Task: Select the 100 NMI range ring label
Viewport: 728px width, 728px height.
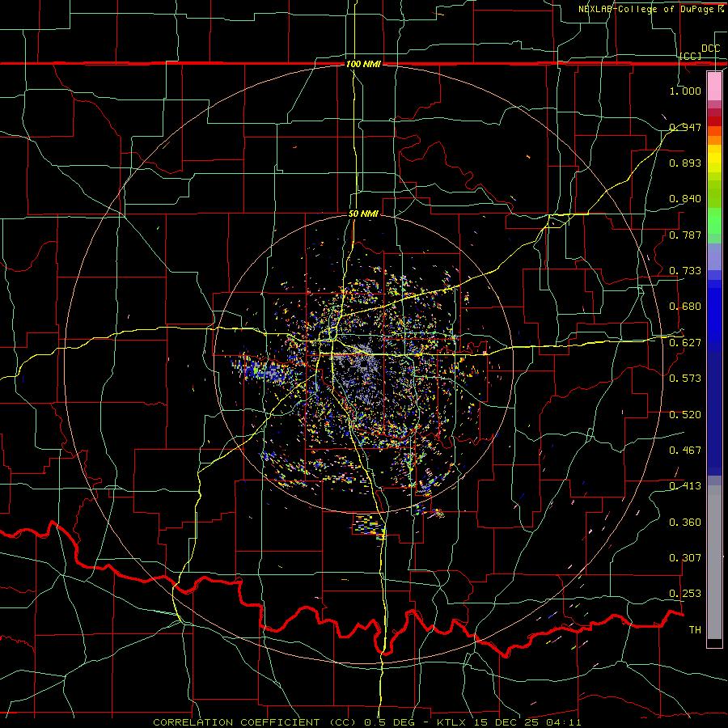Action: click(363, 64)
